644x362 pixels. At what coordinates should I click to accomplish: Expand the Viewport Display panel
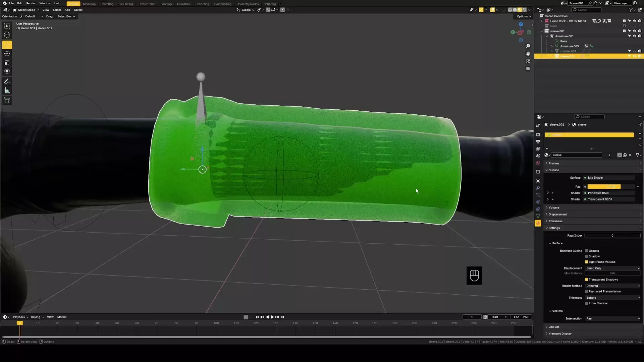click(x=560, y=334)
